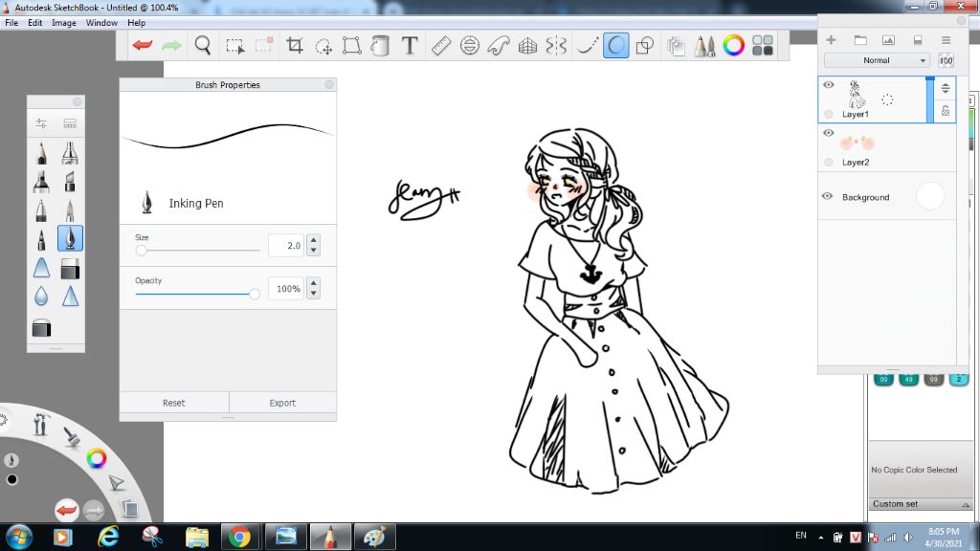Viewport: 980px width, 551px height.
Task: Open the Color Editor wheel in the toolbar
Action: 734,45
